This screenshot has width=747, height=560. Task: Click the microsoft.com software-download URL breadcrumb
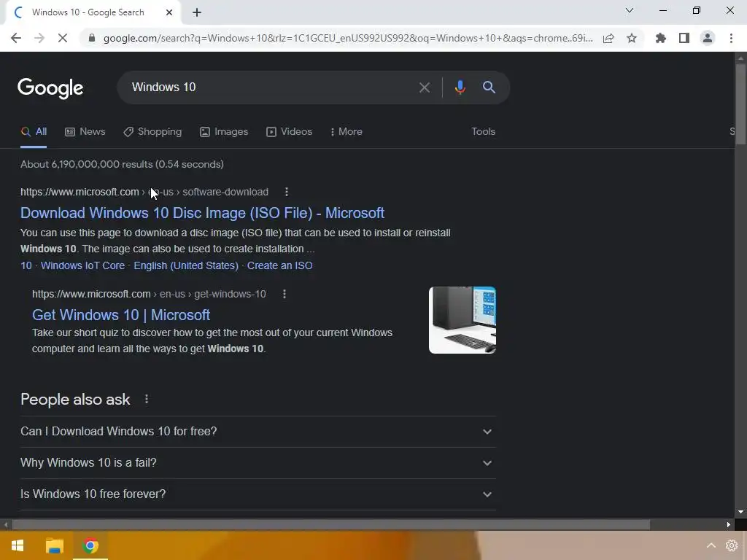tap(144, 192)
